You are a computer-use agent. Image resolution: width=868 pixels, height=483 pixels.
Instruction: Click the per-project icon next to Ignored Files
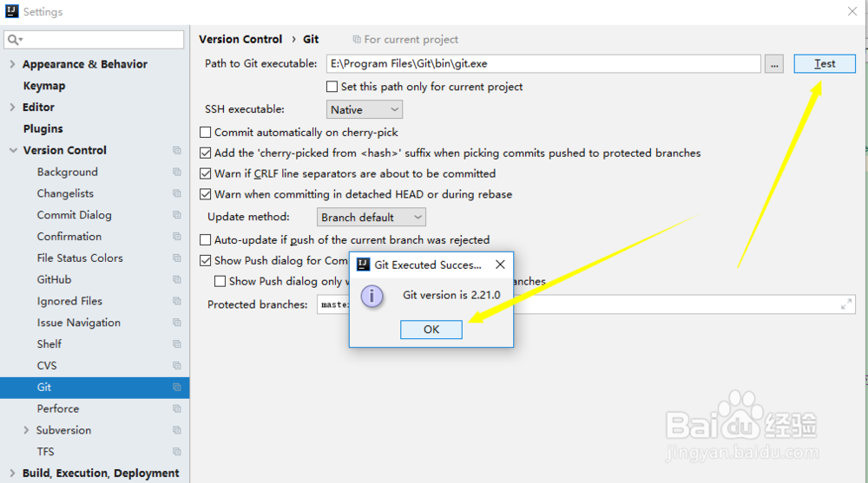(177, 302)
